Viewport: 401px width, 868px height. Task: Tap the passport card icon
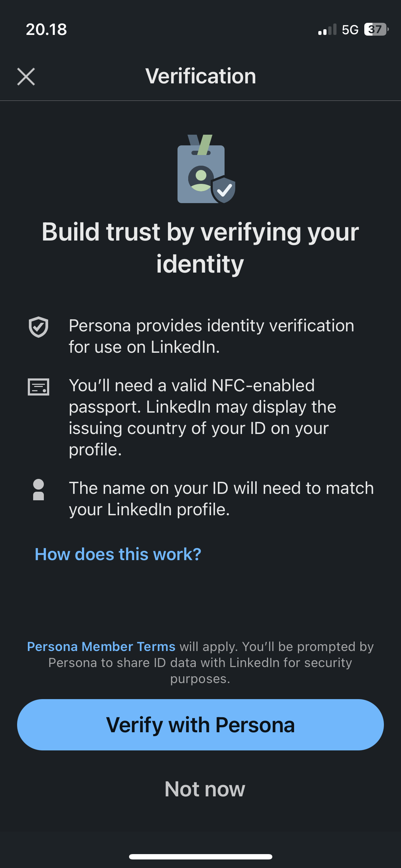(x=38, y=387)
